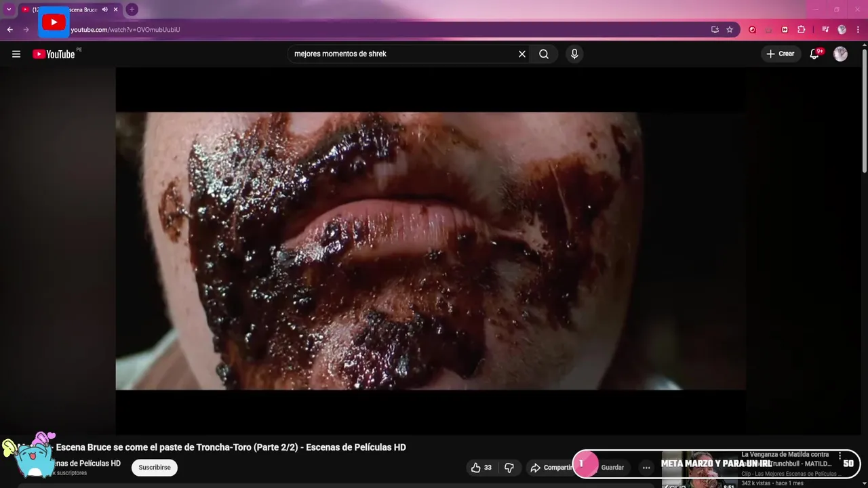The height and width of the screenshot is (488, 868).
Task: Open a new tab with plus button
Action: tap(132, 9)
